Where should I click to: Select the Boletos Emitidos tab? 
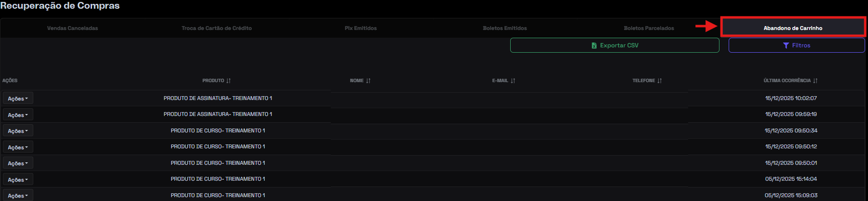[505, 28]
